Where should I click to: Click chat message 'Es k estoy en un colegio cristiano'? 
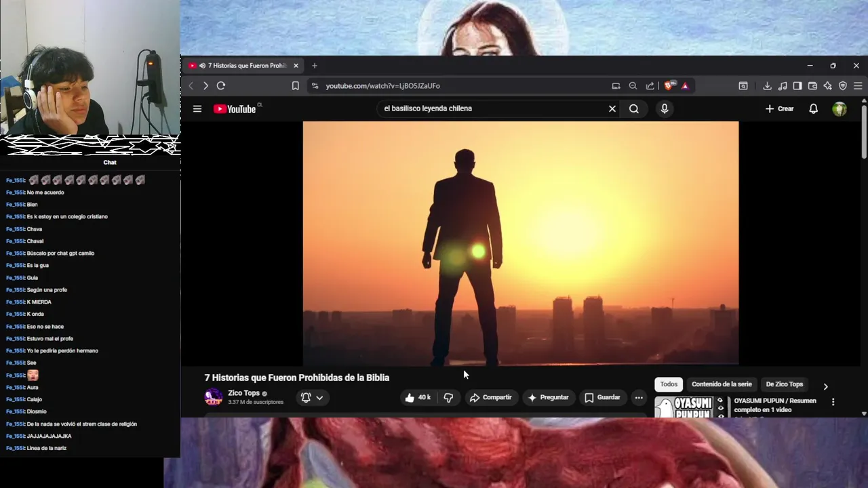(67, 217)
